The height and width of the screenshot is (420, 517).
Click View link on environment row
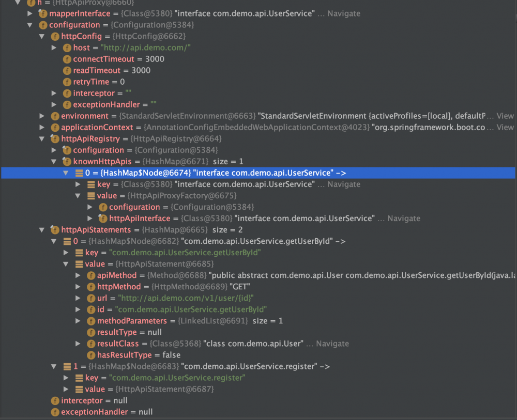point(505,116)
